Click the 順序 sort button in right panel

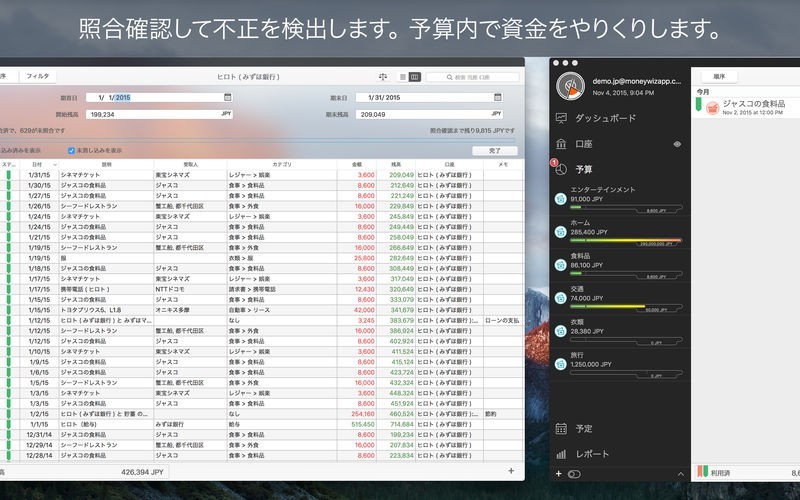(x=719, y=76)
